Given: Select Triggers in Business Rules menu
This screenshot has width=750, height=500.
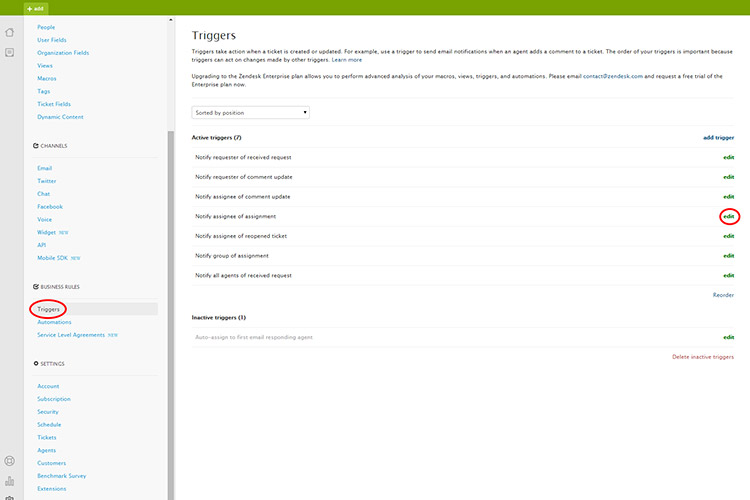Looking at the screenshot, I should pyautogui.click(x=48, y=310).
